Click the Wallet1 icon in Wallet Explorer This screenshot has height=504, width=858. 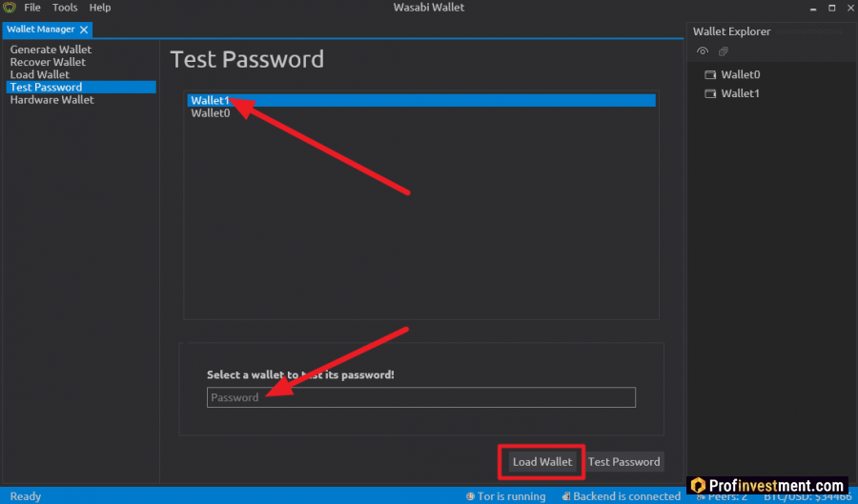709,94
